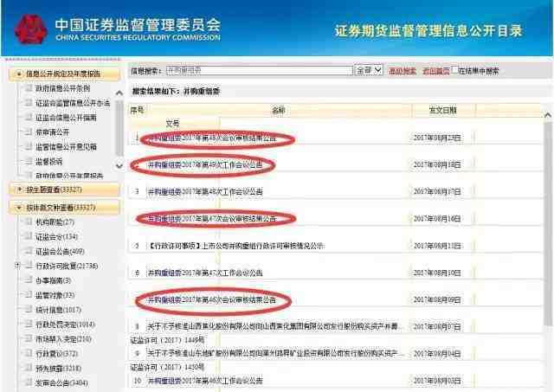Click the 证券期货监督管理信息公开目录 banner title
This screenshot has width=554, height=392.
(x=428, y=31)
